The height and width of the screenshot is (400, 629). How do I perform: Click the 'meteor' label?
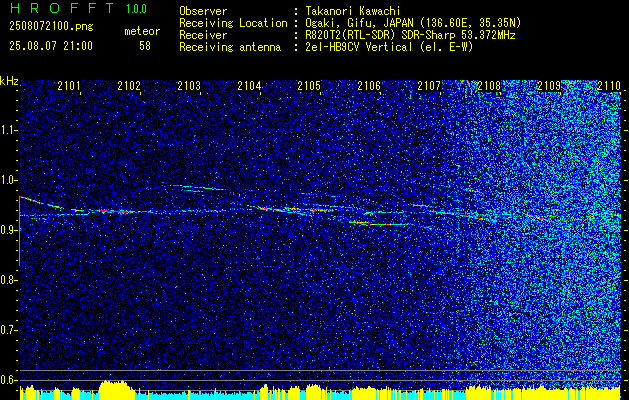coord(142,31)
